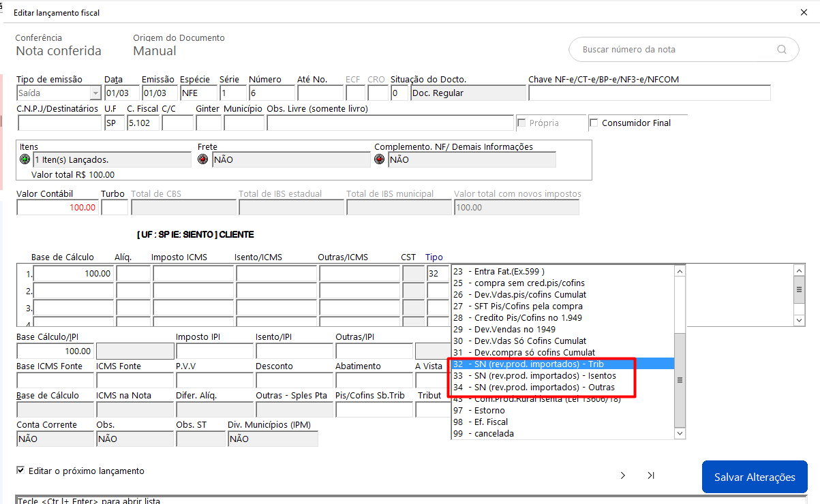Click the Turbo field
Image resolution: width=820 pixels, height=504 pixels.
tap(115, 207)
